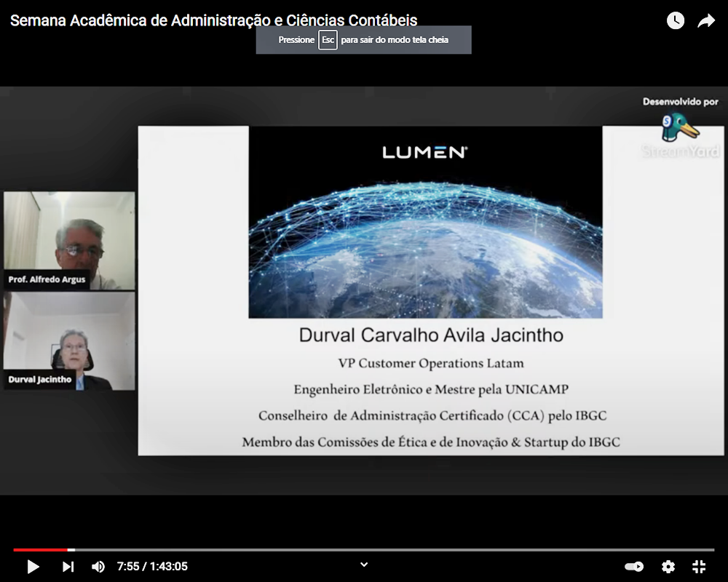
Task: Click the Esc key hint in fullscreen notice
Action: pos(328,40)
